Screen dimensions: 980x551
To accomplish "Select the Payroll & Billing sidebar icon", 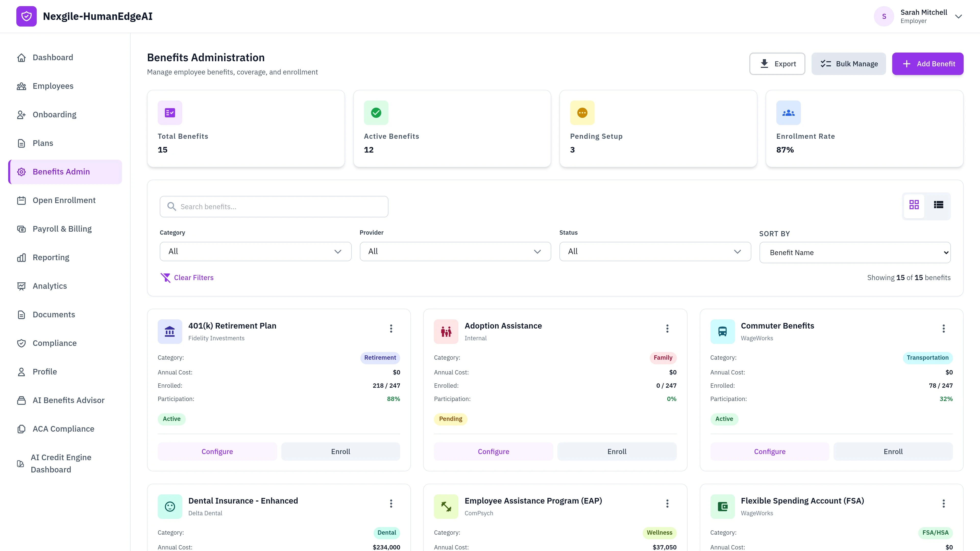I will [21, 229].
